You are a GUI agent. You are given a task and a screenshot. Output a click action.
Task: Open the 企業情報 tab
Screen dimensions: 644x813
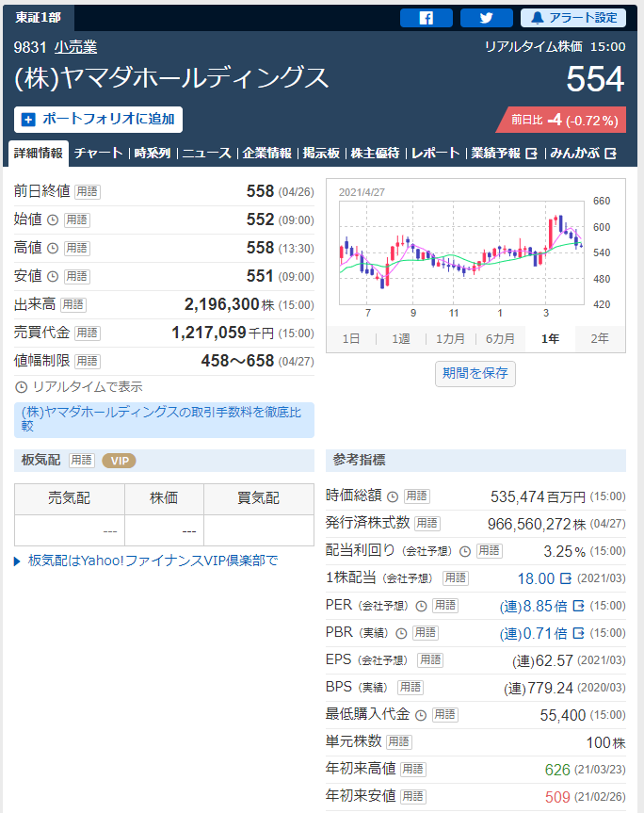click(x=267, y=154)
